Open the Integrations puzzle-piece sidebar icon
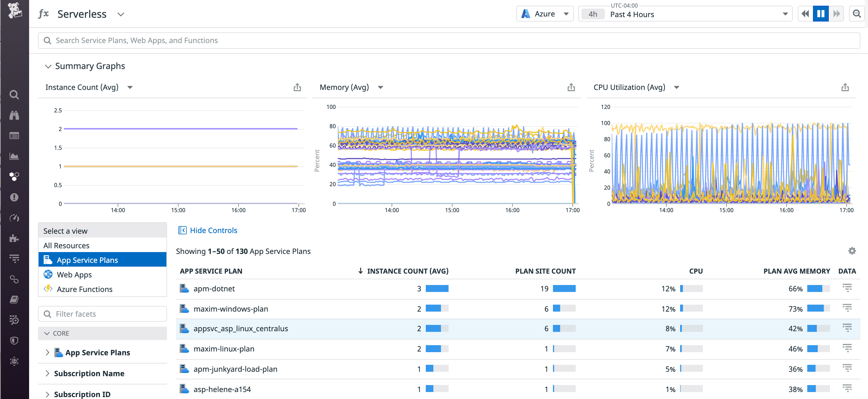This screenshot has height=399, width=868. [x=14, y=238]
